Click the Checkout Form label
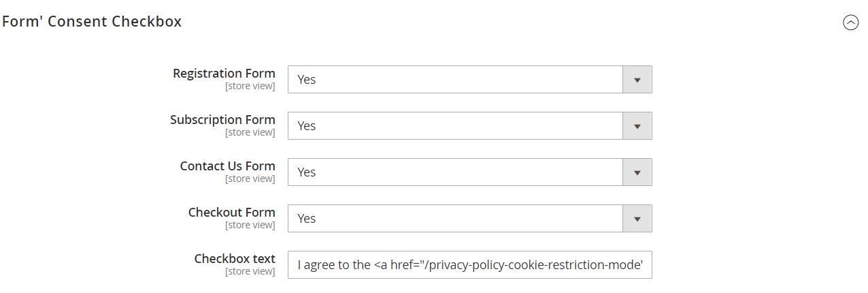Screen dimensions: 868x293 pos(231,213)
